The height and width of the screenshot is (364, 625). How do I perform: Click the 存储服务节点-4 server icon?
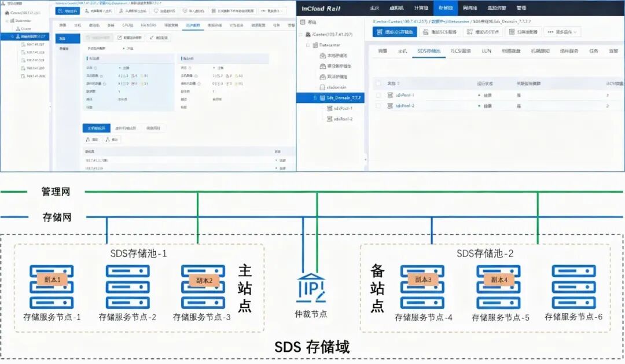click(x=422, y=286)
